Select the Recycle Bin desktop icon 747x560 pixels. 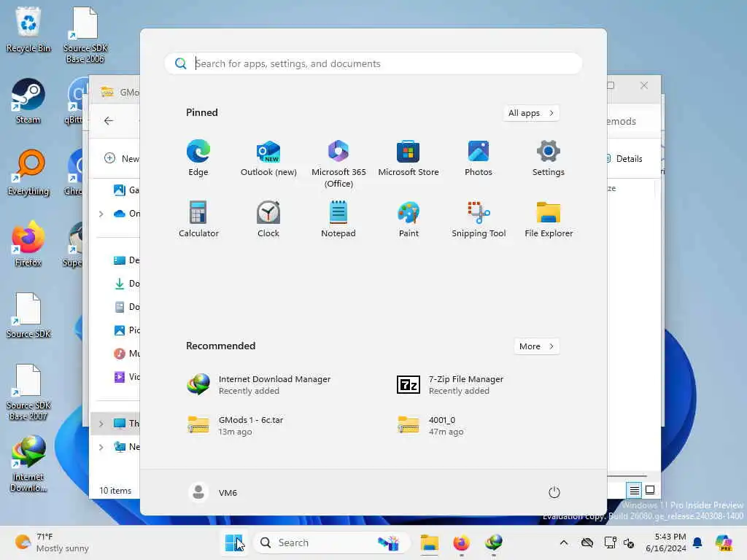[x=28, y=30]
